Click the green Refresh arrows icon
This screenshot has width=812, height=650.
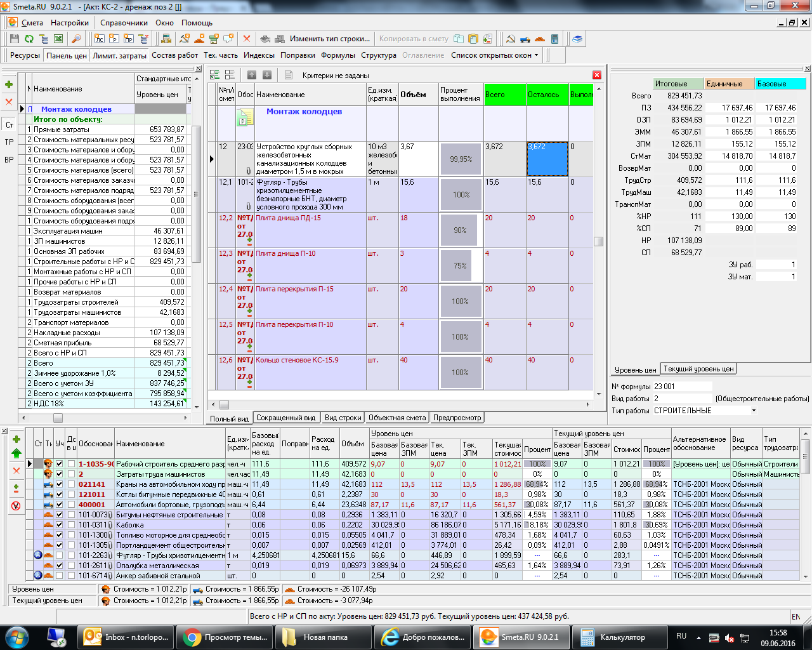(29, 39)
